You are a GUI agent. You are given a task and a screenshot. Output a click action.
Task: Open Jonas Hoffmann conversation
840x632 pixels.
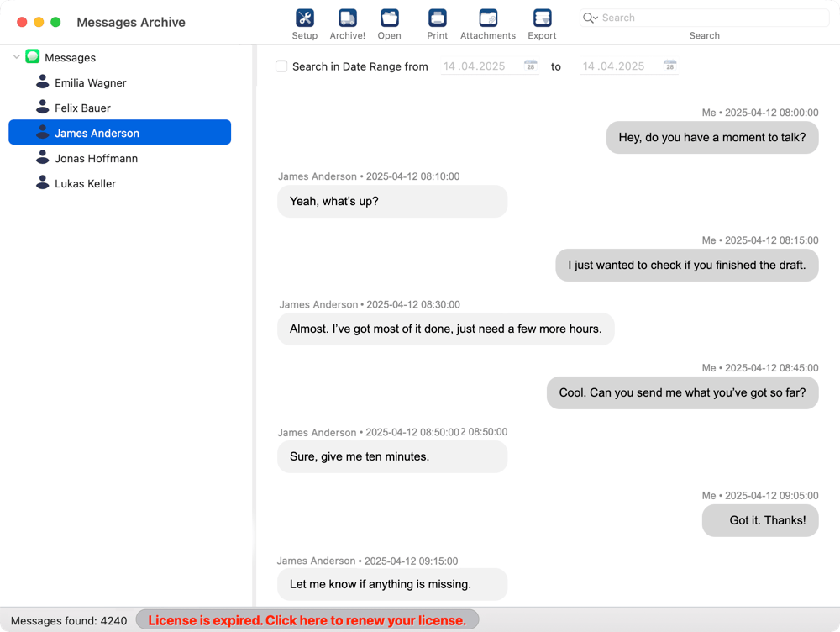(96, 159)
